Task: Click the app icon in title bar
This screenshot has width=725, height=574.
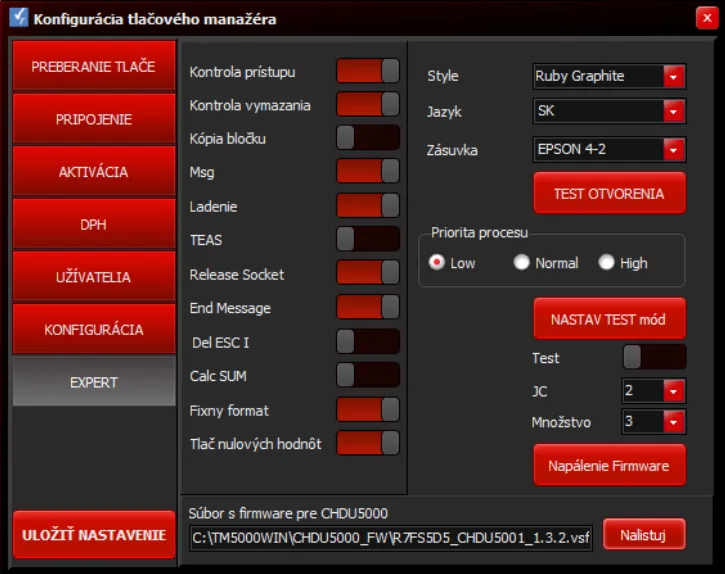Action: 17,18
